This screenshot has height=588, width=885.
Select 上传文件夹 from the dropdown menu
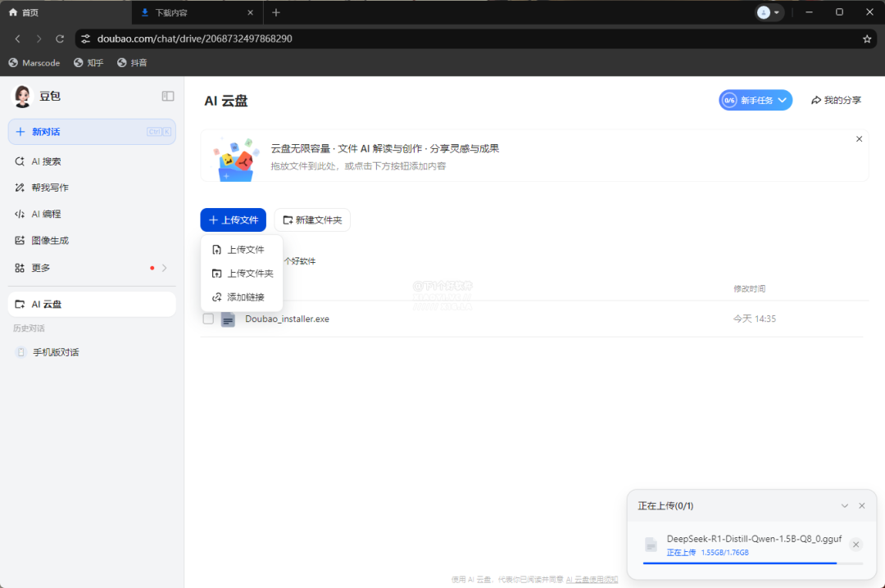point(250,274)
